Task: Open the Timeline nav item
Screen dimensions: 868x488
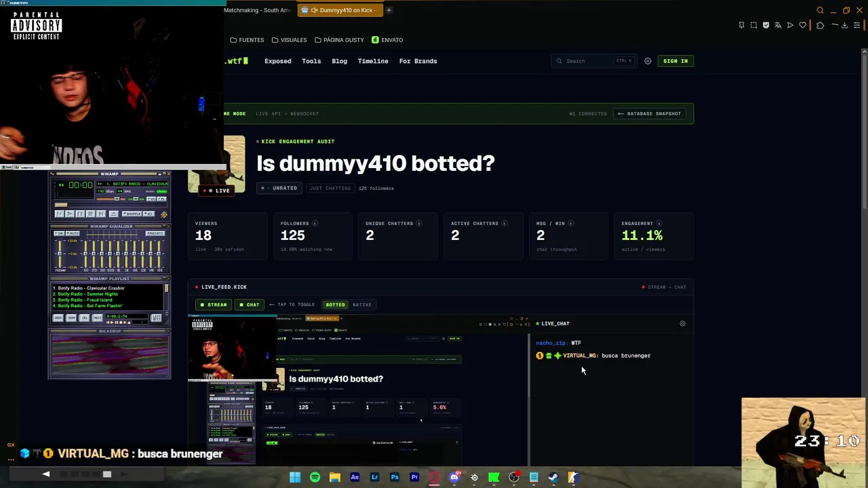Action: point(373,61)
